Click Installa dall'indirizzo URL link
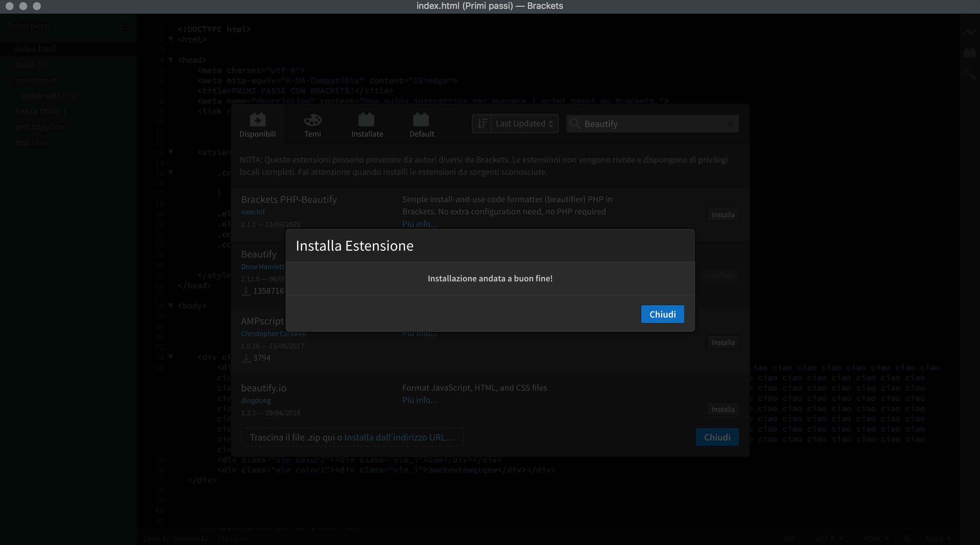 [399, 437]
